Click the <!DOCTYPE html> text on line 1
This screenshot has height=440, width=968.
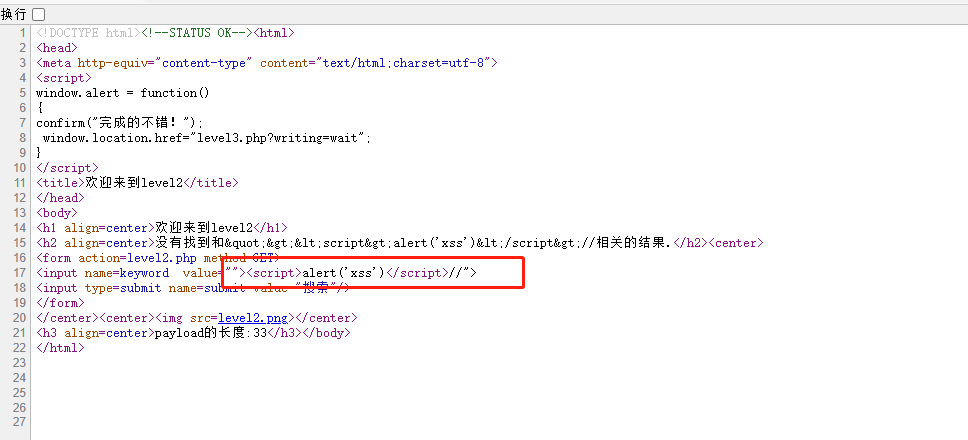88,33
